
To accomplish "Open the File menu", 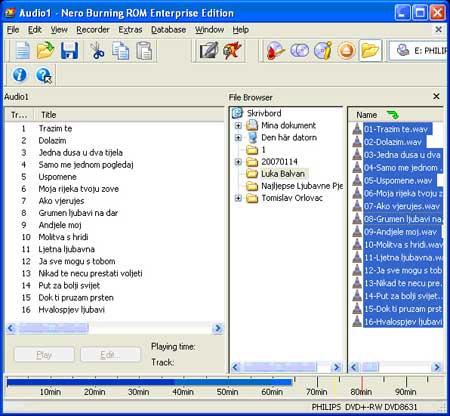I will point(13,30).
